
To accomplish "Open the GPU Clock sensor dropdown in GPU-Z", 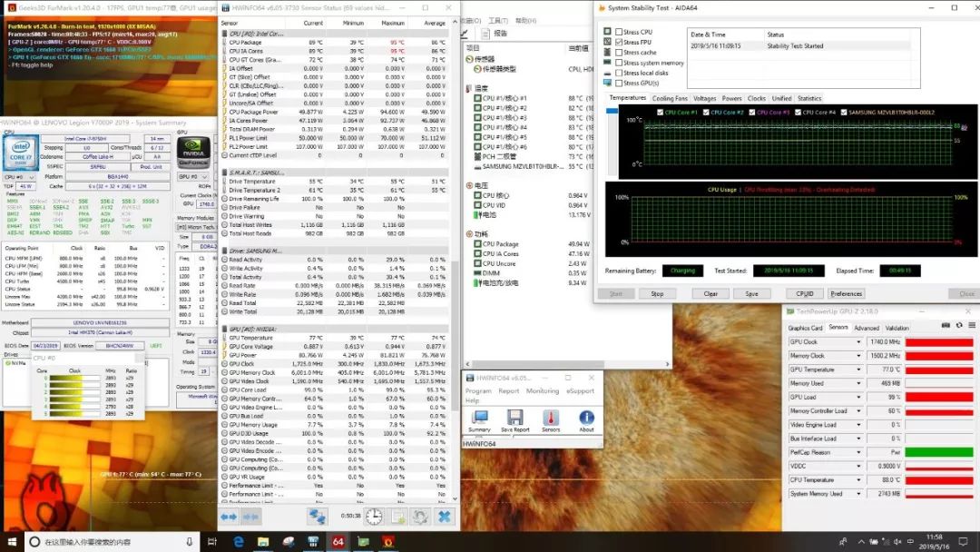I will pos(859,342).
